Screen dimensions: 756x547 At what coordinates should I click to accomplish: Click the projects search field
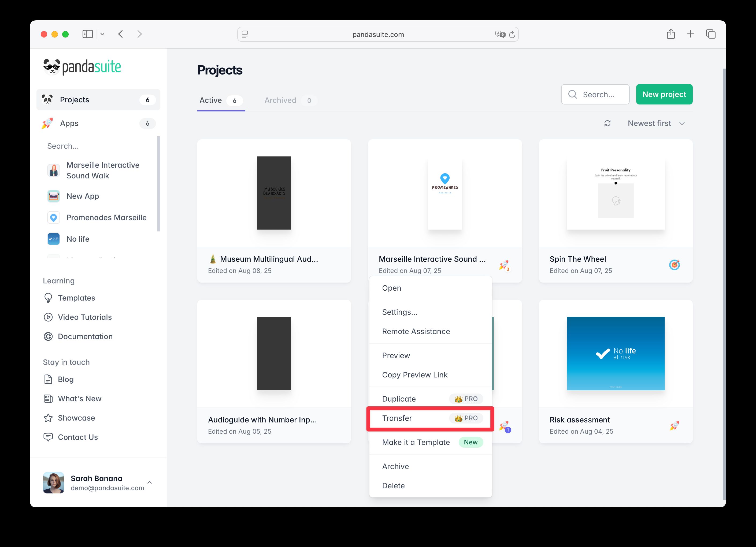(595, 94)
